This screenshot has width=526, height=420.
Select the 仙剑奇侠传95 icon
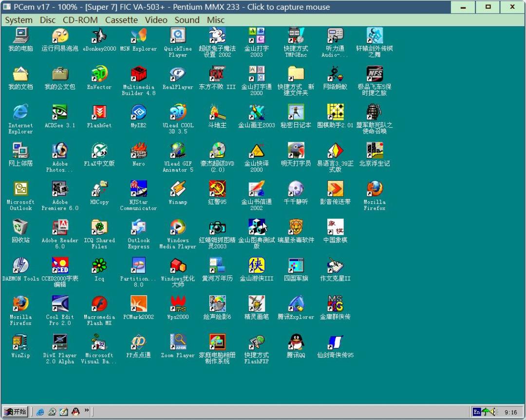[335, 347]
